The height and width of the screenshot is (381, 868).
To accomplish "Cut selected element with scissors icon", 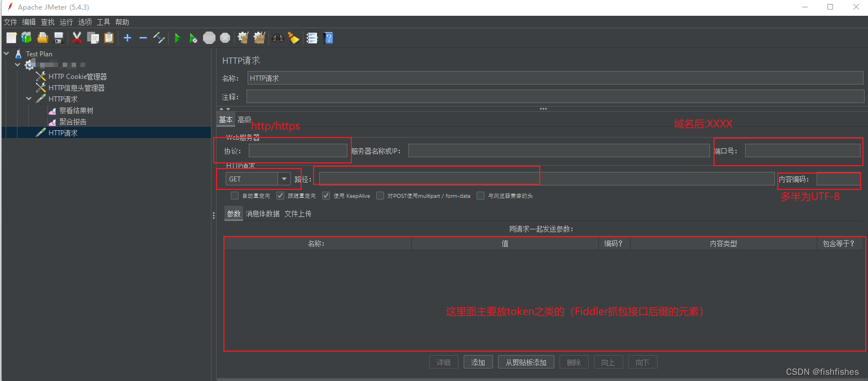I will (x=77, y=38).
